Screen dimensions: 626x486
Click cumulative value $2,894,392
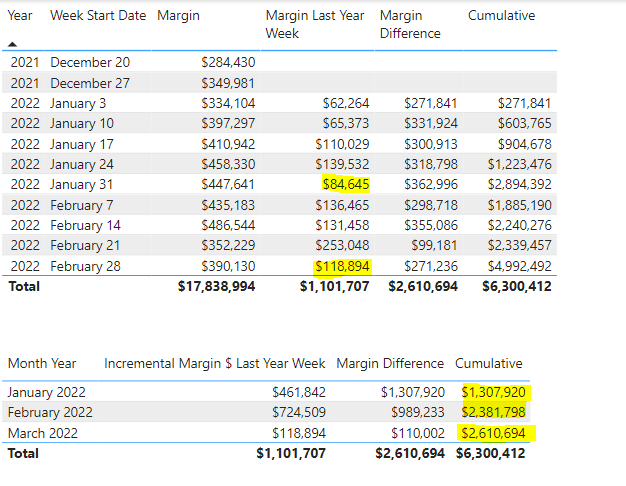(519, 184)
